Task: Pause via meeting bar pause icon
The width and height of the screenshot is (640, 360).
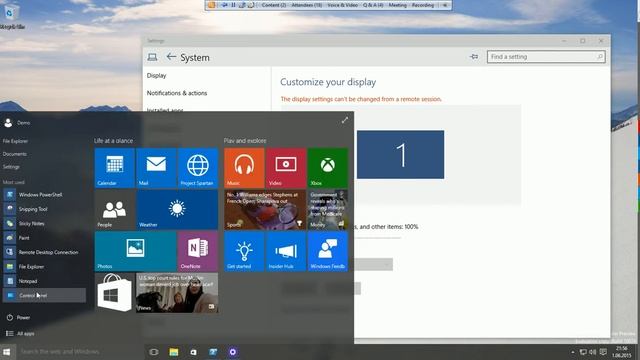Action: [233, 5]
